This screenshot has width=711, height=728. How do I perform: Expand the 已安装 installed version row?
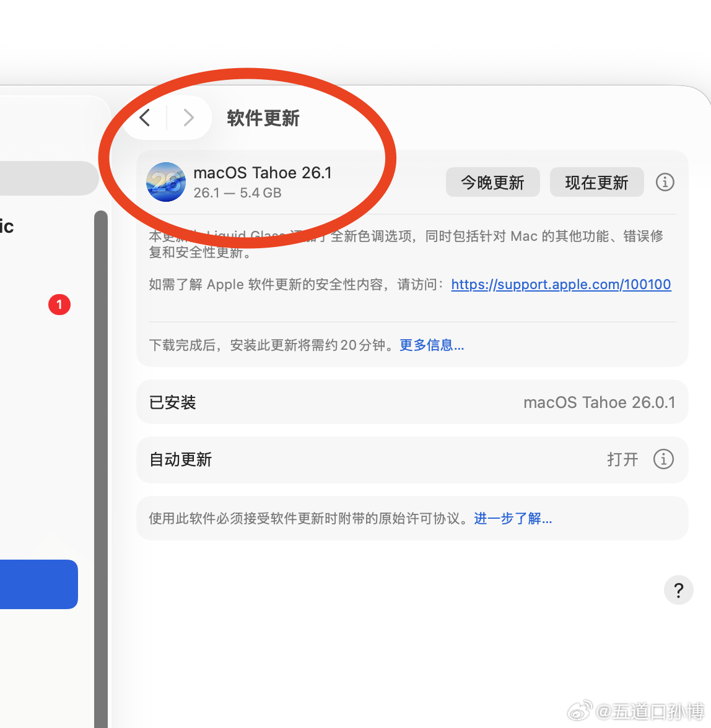tap(412, 402)
